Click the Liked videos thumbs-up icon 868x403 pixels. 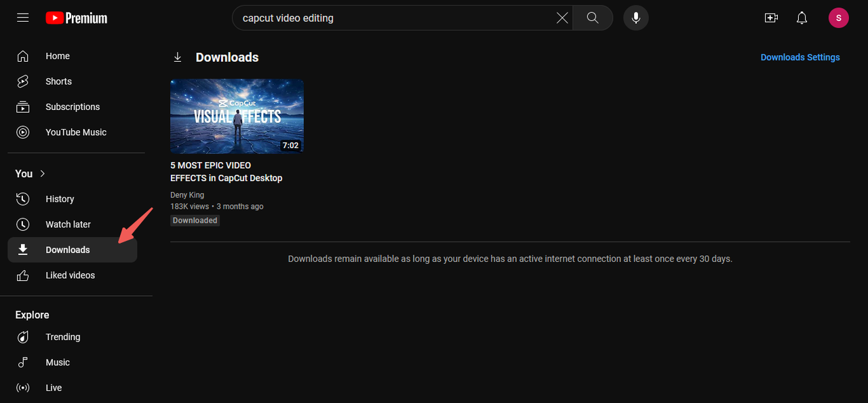(x=23, y=275)
